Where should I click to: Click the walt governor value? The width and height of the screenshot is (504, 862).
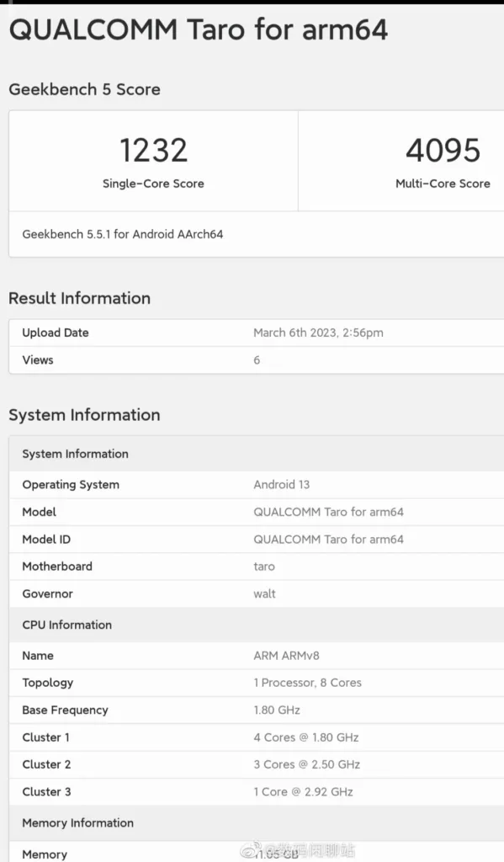click(x=264, y=593)
